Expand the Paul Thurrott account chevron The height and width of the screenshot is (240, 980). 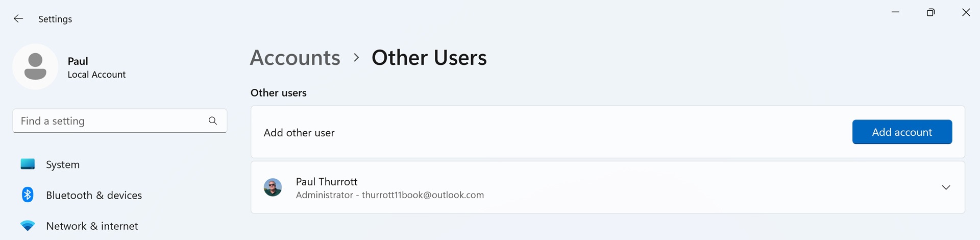[946, 187]
